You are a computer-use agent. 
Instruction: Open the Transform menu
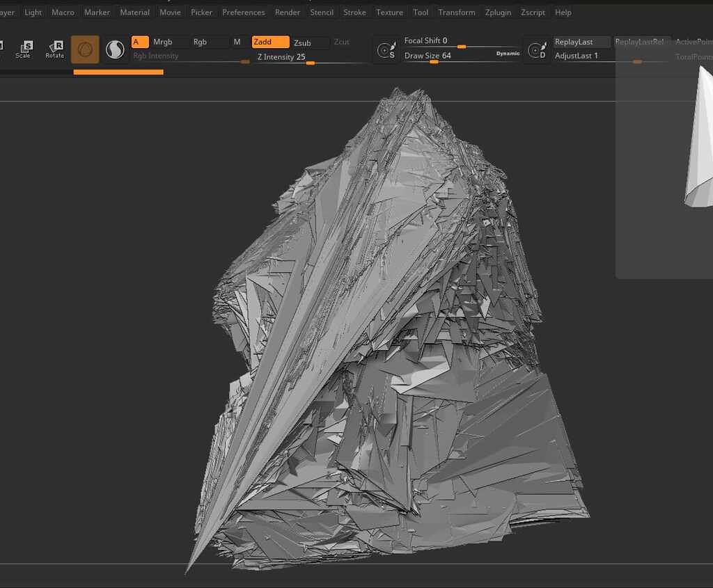point(457,12)
